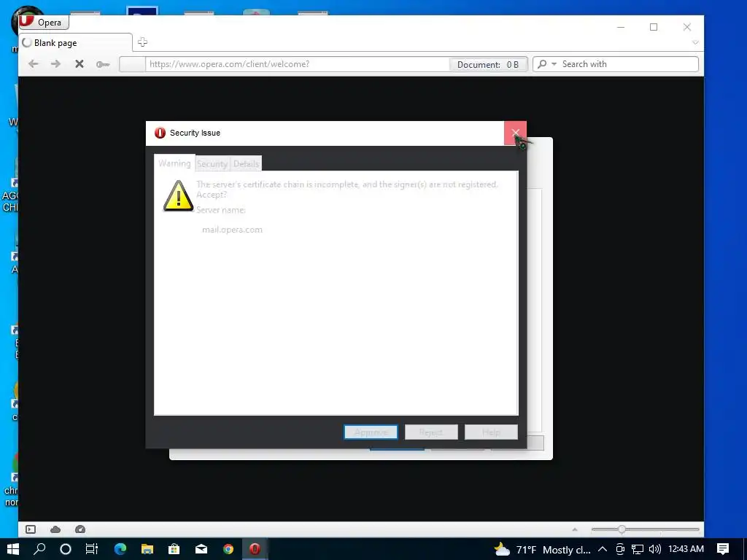Stop loading with the X icon
747x560 pixels.
79,64
